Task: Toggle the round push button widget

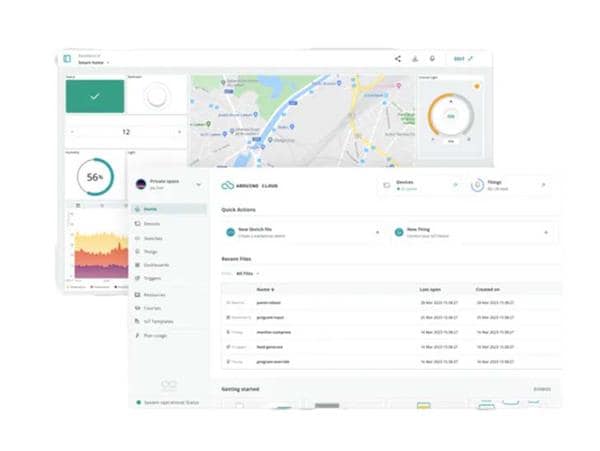Action: click(156, 96)
